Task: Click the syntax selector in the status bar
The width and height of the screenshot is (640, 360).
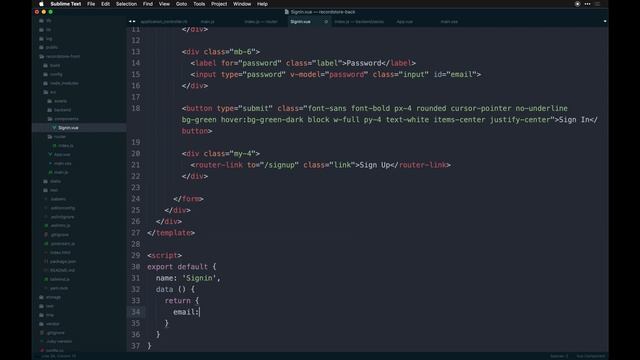Action: [x=591, y=356]
